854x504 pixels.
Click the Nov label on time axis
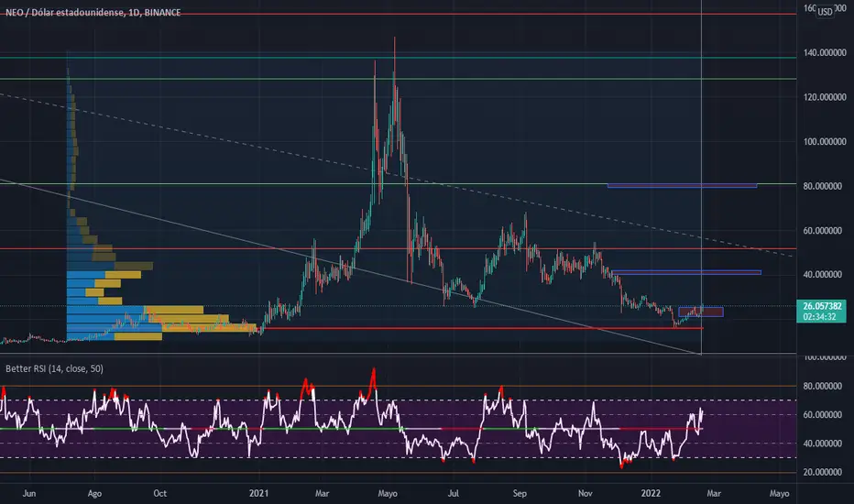585,493
